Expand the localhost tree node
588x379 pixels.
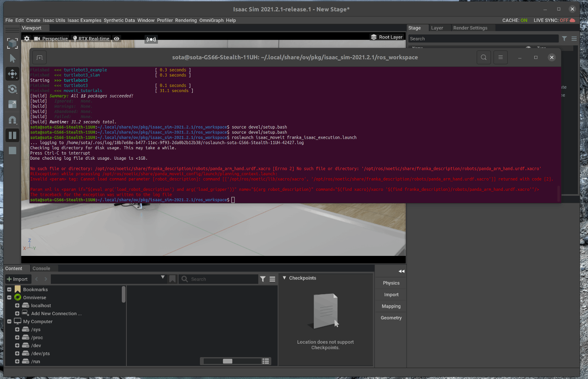[x=17, y=305]
